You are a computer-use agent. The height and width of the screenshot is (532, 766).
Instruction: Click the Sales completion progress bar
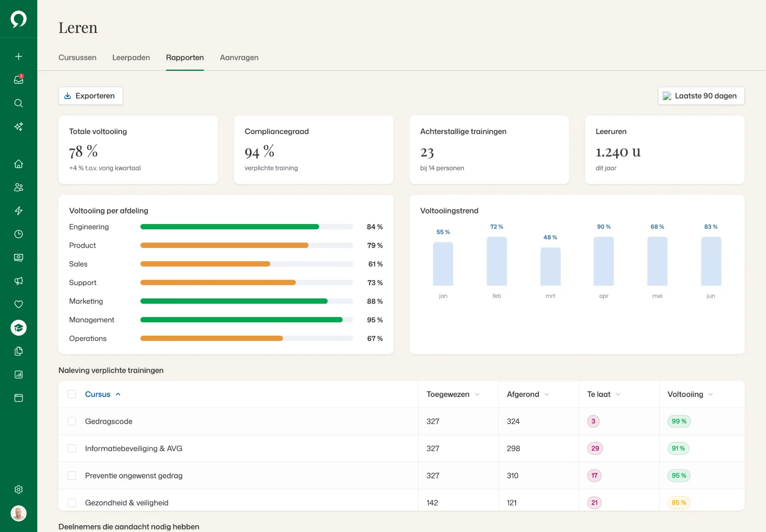(247, 264)
